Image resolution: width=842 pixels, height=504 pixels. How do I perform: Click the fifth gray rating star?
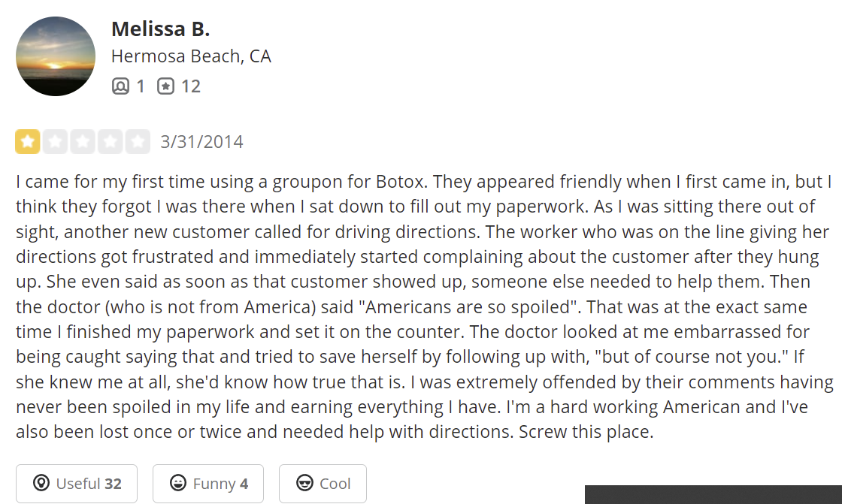(x=138, y=141)
